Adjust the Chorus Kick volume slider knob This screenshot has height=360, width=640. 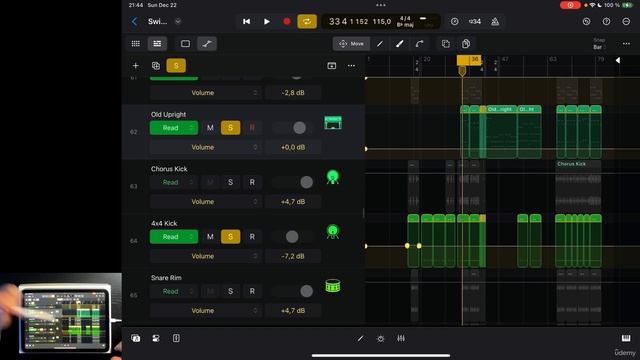[307, 182]
